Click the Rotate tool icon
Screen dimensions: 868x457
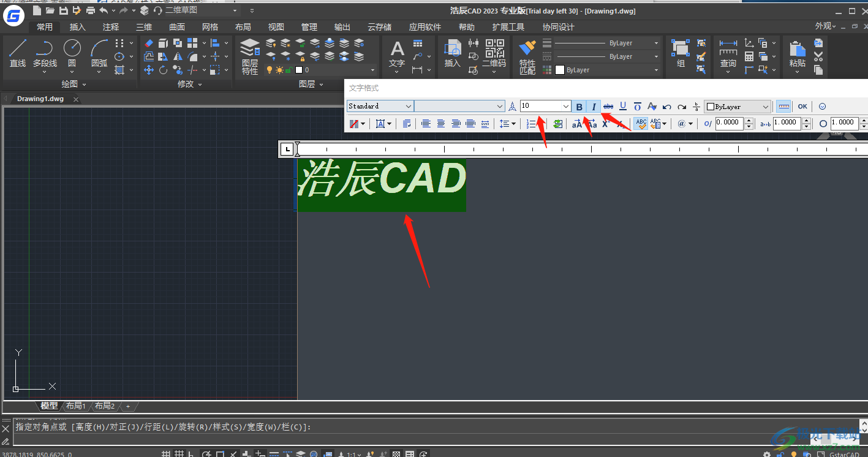[x=163, y=70]
